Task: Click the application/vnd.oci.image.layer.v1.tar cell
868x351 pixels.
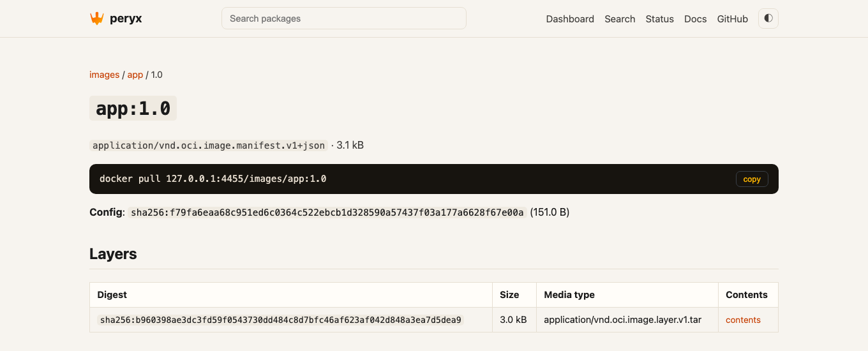Action: 627,320
